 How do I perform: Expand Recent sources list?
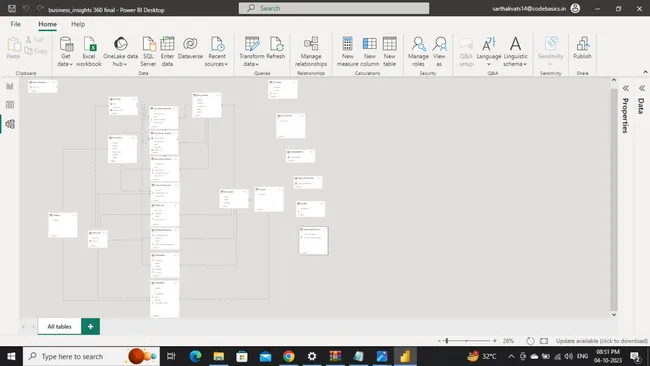pos(217,51)
